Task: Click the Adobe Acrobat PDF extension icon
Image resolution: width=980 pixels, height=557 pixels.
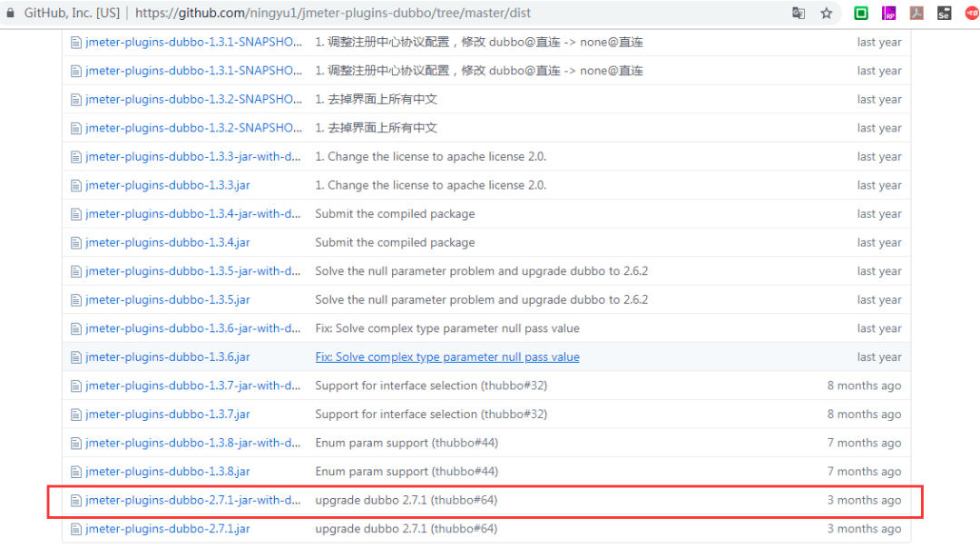Action: coord(917,14)
